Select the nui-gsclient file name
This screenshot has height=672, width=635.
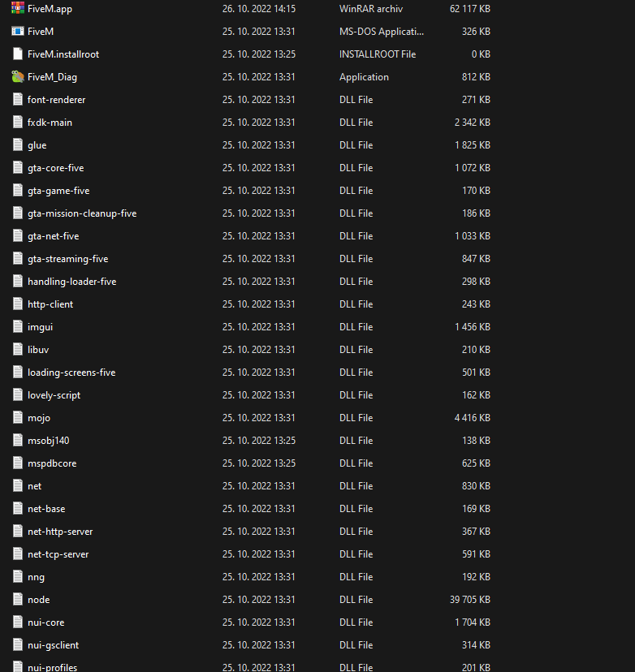53,645
